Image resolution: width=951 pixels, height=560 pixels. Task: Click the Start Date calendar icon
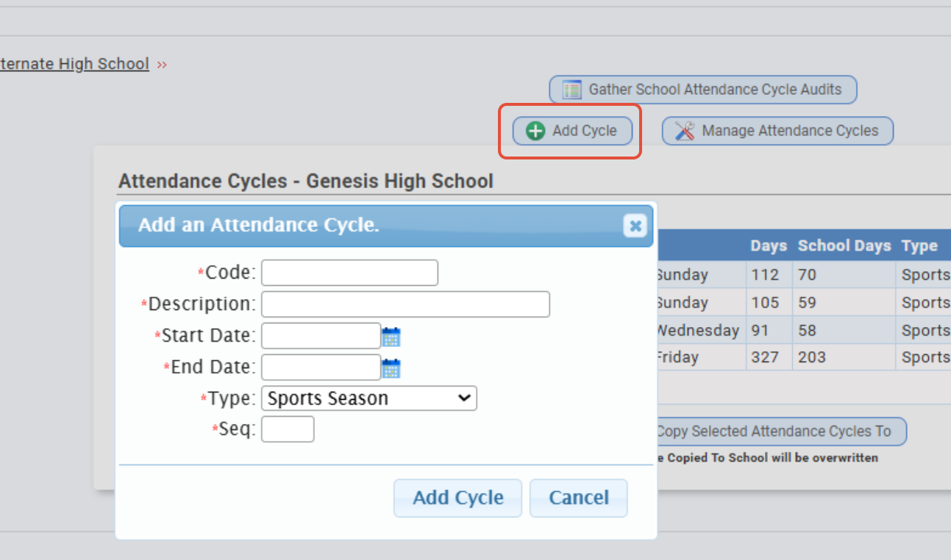(391, 337)
